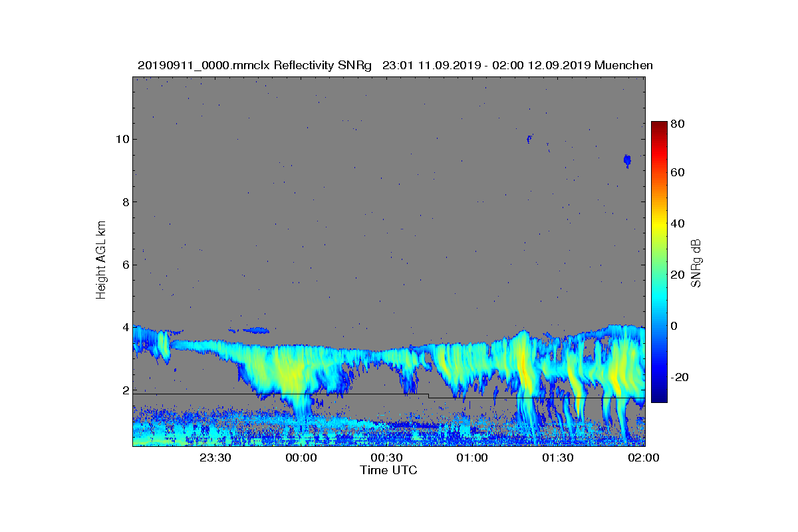The image size is (798, 532).
Task: Click the height tick label 2
Action: (125, 390)
